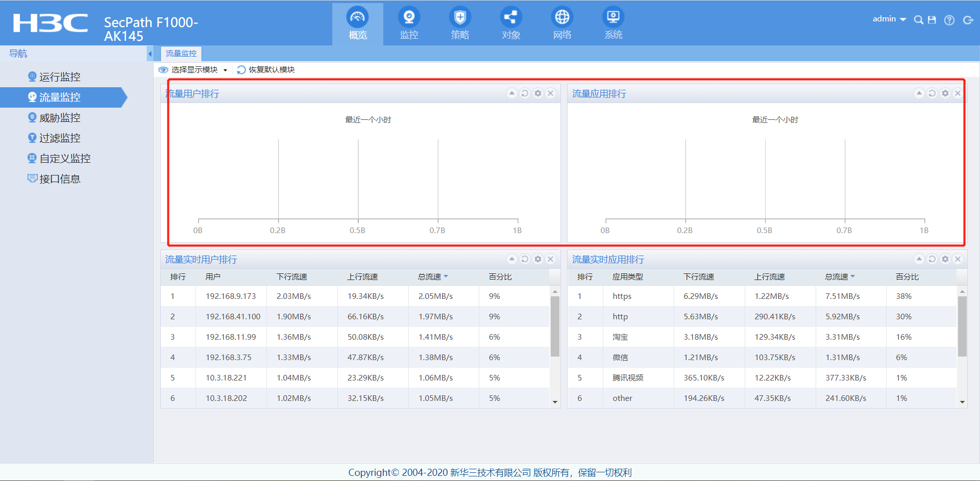Refresh the 流量用户排行 panel

(525, 93)
